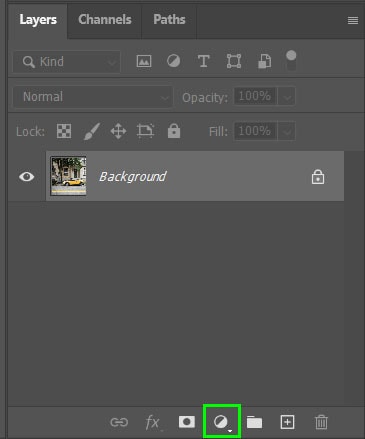Open the fx layer style menu
Viewport: 365px width, 439px height.
(x=153, y=422)
